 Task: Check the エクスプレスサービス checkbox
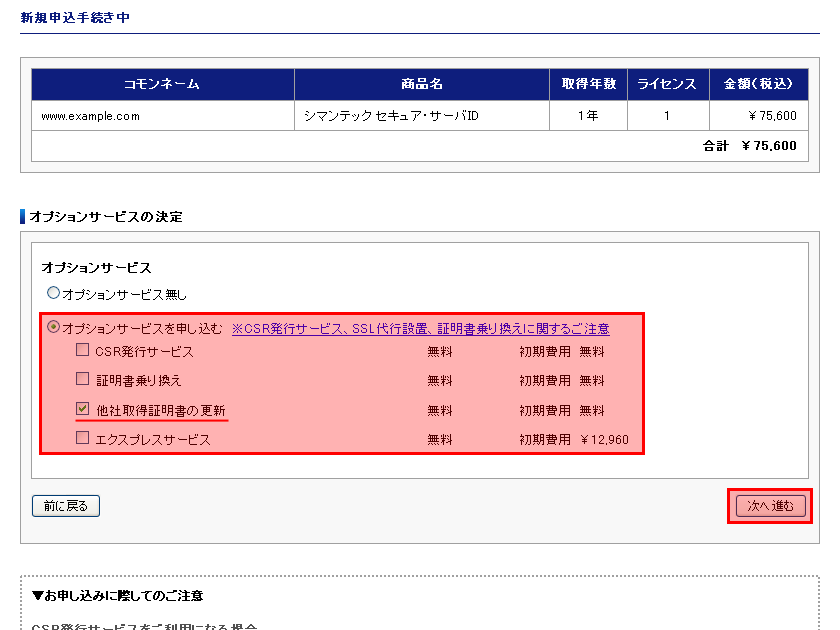click(x=82, y=438)
